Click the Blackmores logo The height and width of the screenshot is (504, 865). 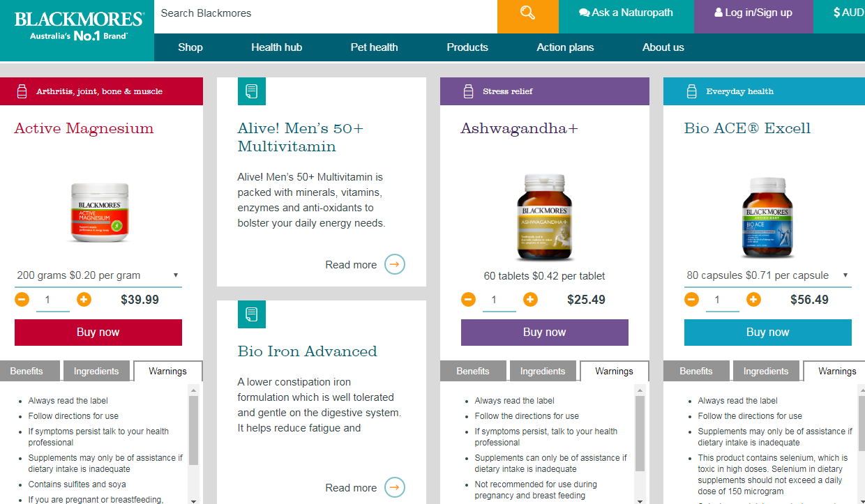coord(78,26)
